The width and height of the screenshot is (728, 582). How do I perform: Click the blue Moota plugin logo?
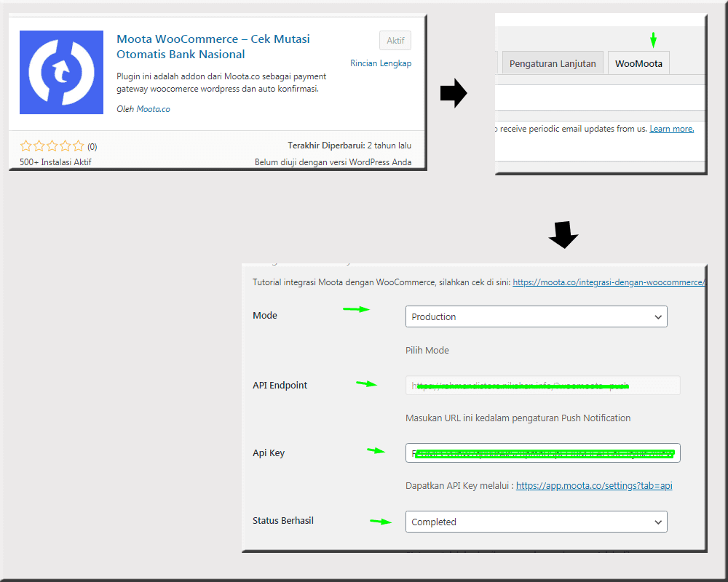tap(61, 72)
